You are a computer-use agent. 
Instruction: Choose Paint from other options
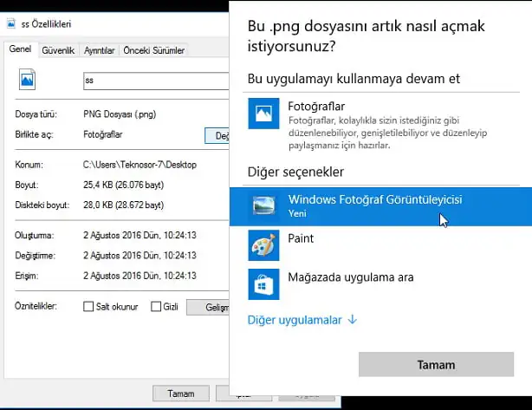coord(380,245)
